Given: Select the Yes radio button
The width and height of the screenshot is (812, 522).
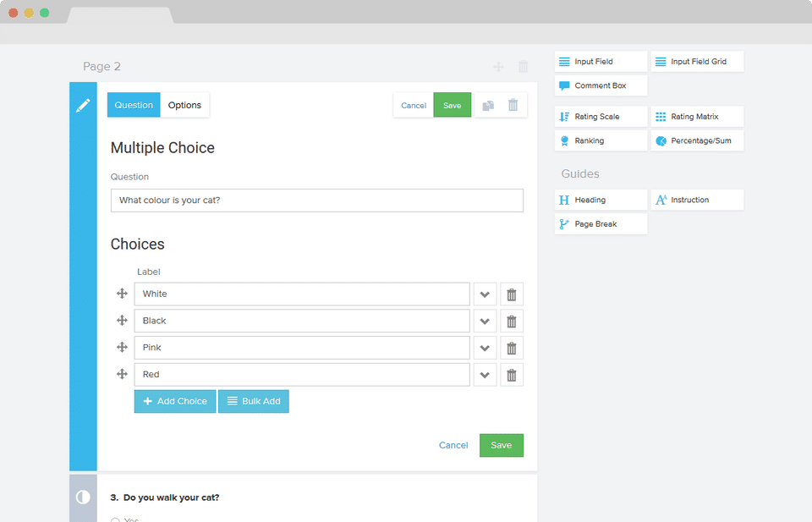Looking at the screenshot, I should tap(115, 519).
